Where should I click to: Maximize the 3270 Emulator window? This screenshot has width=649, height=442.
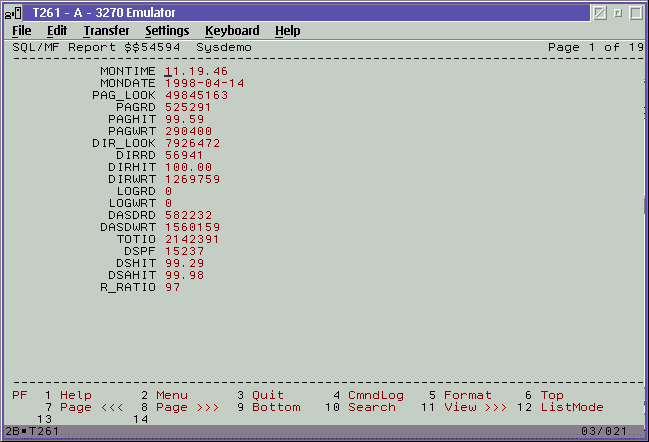pos(636,13)
